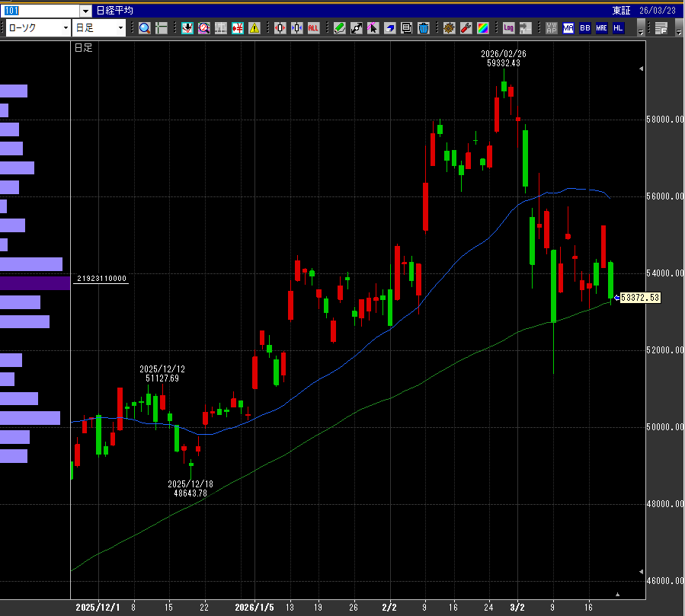Click the small triangle at top of price axis
The height and width of the screenshot is (616, 685).
click(x=642, y=69)
